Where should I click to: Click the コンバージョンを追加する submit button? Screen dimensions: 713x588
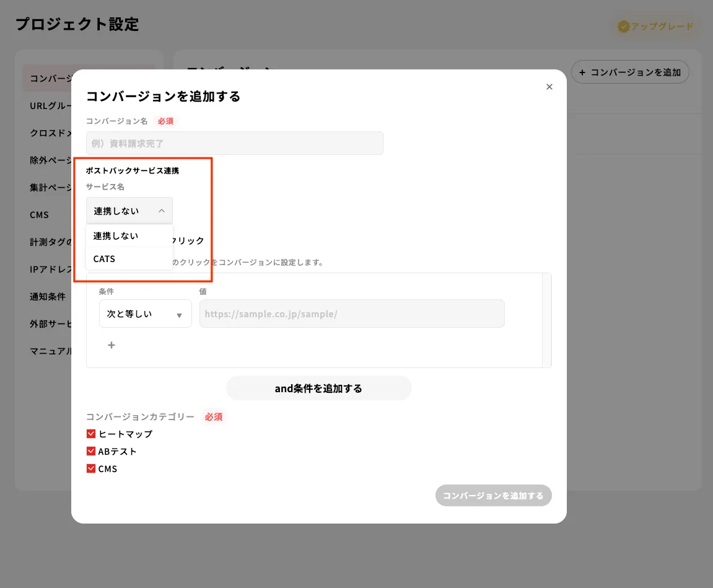[493, 495]
